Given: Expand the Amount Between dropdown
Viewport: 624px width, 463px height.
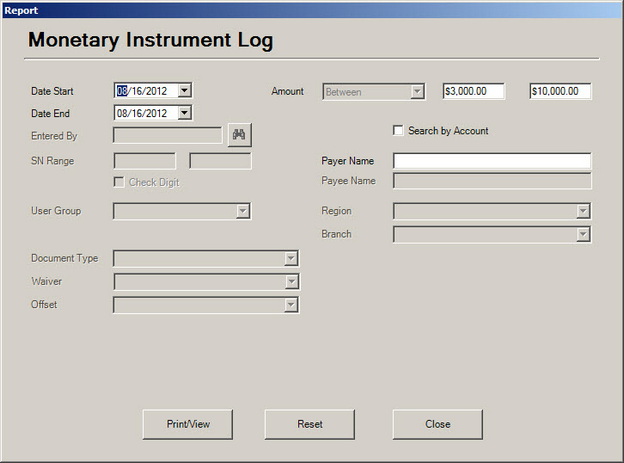Looking at the screenshot, I should pos(417,92).
